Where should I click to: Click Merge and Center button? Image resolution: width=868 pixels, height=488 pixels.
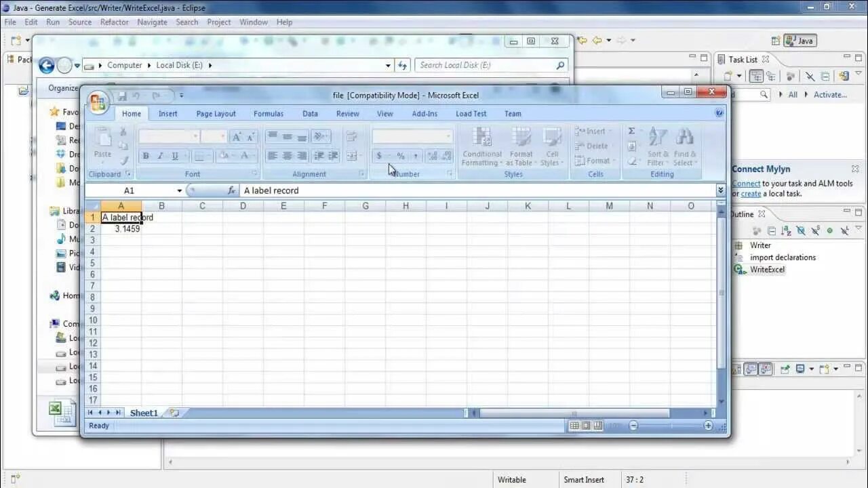click(353, 156)
